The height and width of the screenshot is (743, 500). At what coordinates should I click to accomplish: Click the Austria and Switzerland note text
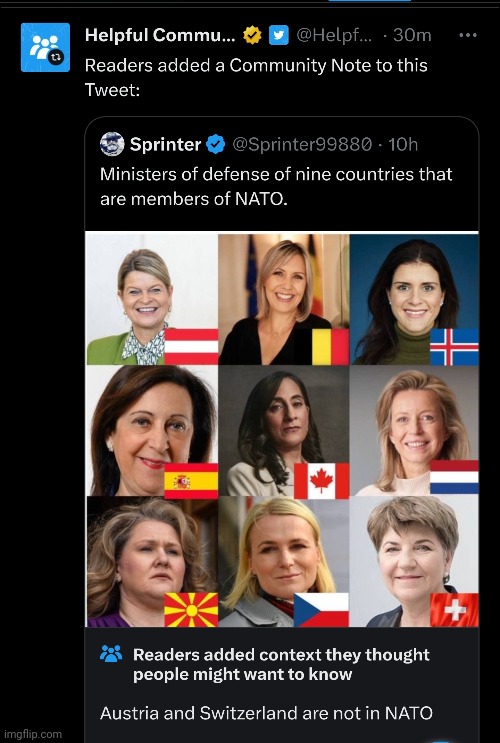click(x=266, y=713)
